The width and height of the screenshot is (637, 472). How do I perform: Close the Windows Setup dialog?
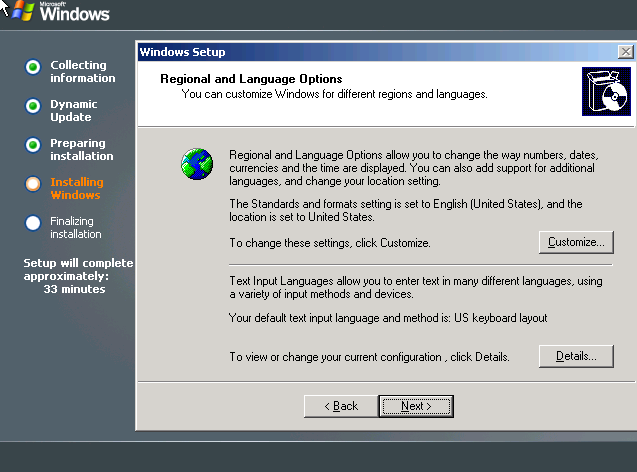pyautogui.click(x=626, y=52)
